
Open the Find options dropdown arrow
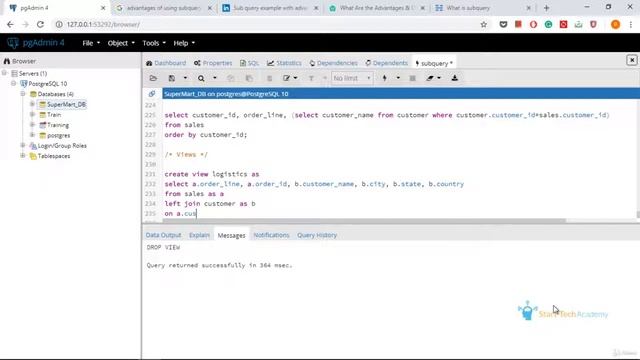pos(215,78)
